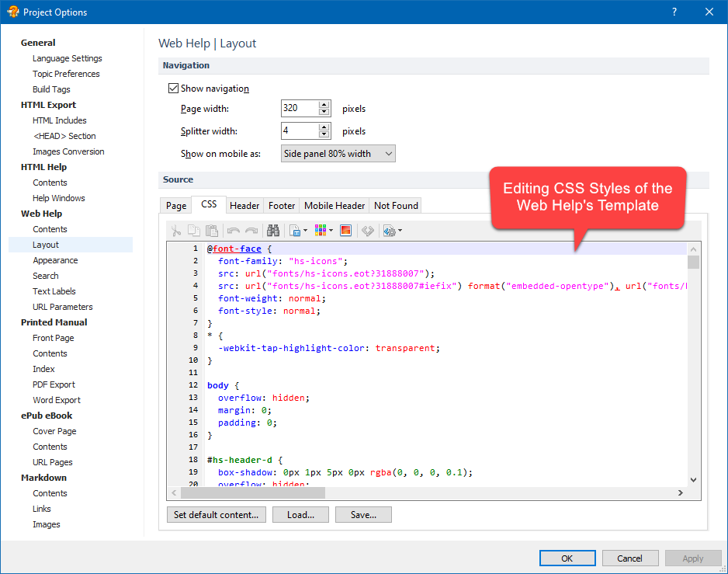Switch to the Page source tab

[176, 205]
